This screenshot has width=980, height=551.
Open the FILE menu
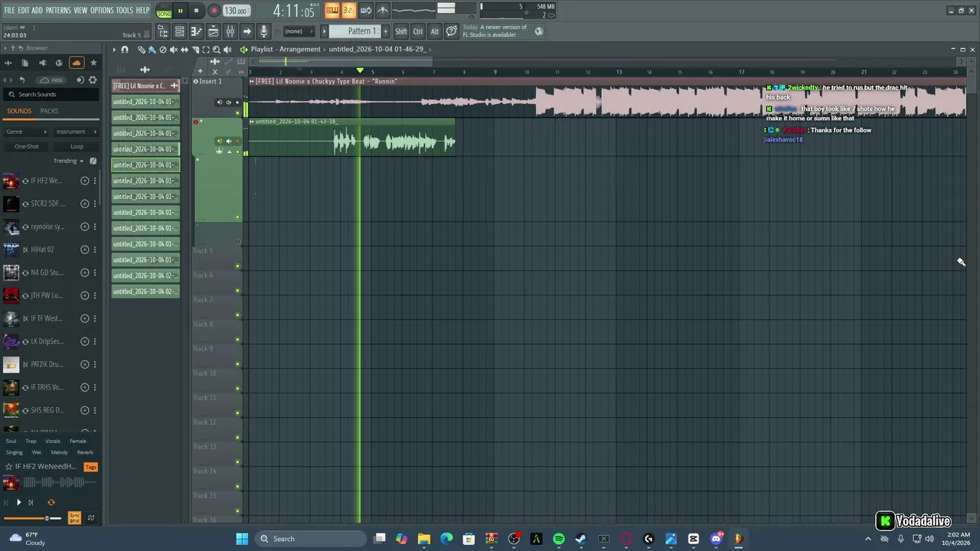[x=9, y=10]
